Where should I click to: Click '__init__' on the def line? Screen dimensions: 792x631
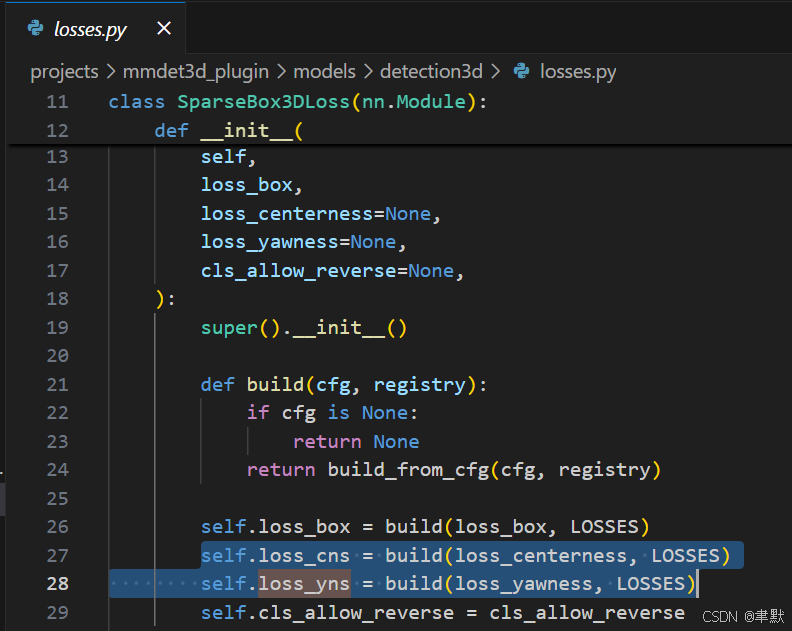click(x=246, y=131)
